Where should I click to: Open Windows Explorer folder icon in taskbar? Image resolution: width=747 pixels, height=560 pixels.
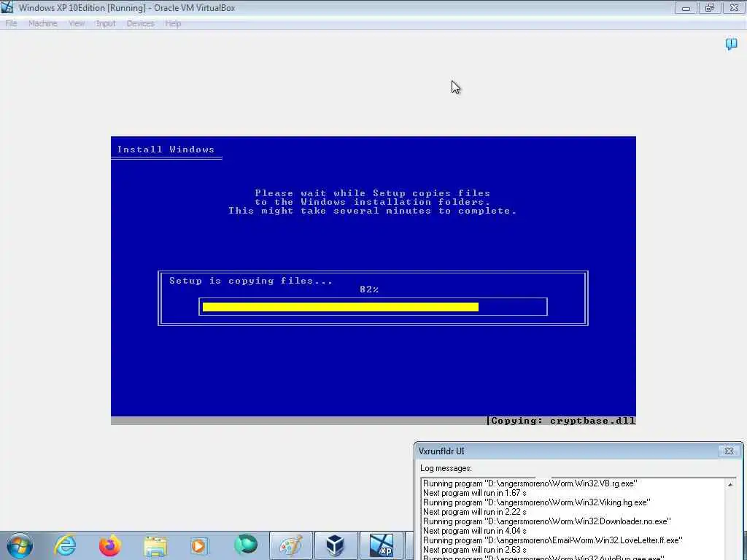(155, 546)
